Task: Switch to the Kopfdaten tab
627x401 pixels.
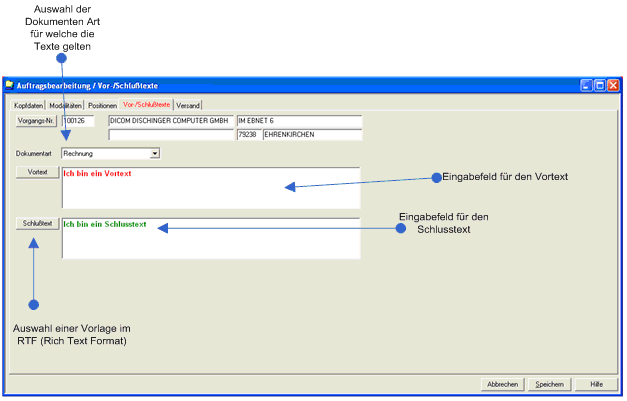Action: (28, 106)
